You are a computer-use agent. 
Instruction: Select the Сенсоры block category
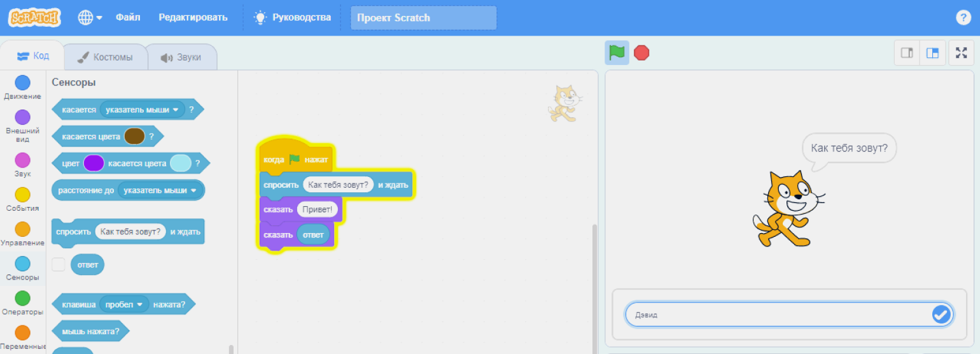22,269
